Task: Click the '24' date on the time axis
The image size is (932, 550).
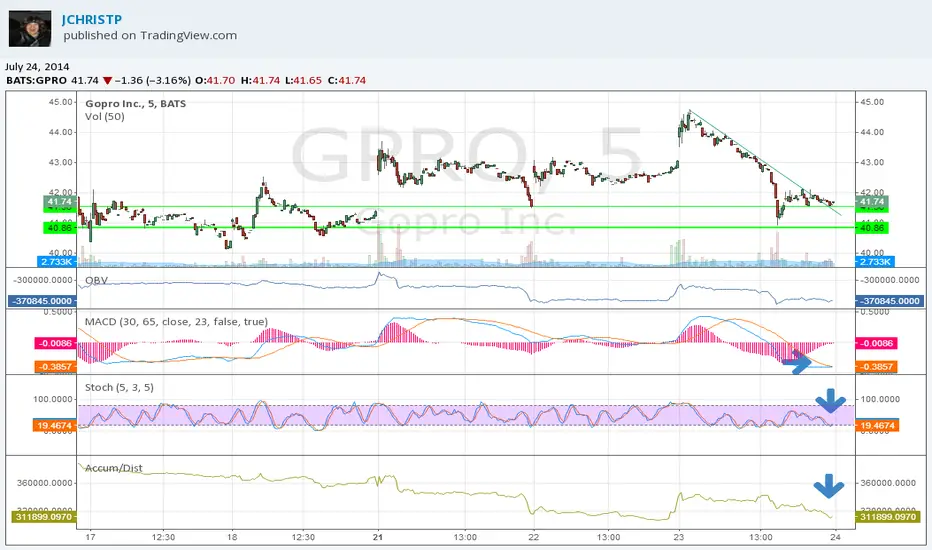Action: (x=835, y=537)
